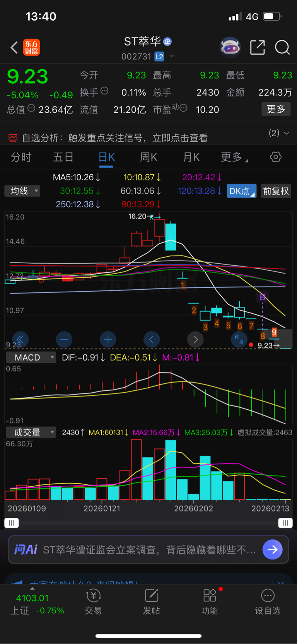The width and height of the screenshot is (297, 644).
Task: Switch to 五日 tab
Action: click(x=63, y=157)
